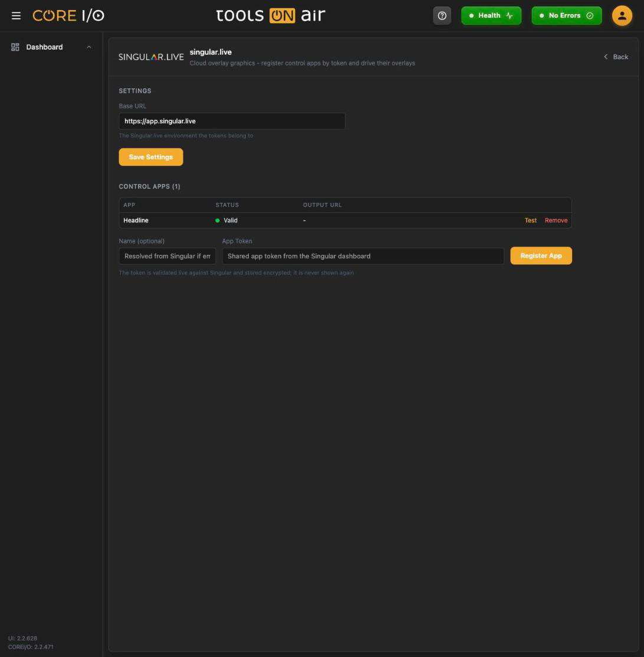The height and width of the screenshot is (657, 644).
Task: Click the COREI/O: 2.2.471 version text
Action: coord(31,646)
